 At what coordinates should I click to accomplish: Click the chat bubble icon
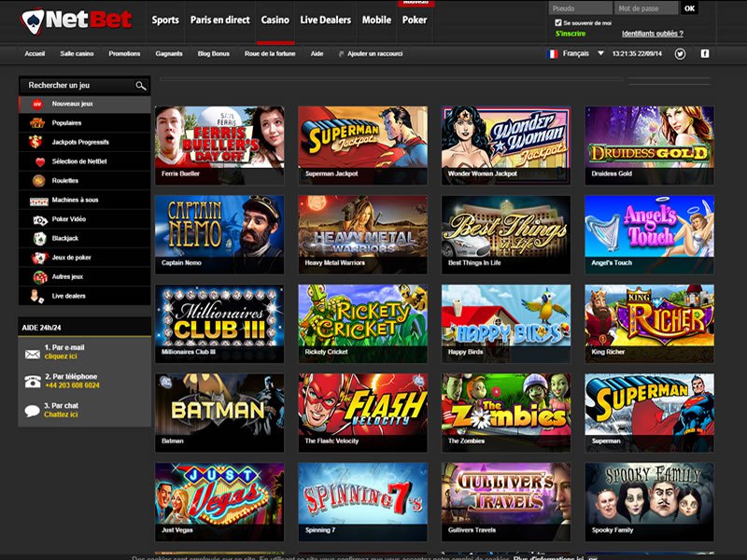(x=32, y=411)
